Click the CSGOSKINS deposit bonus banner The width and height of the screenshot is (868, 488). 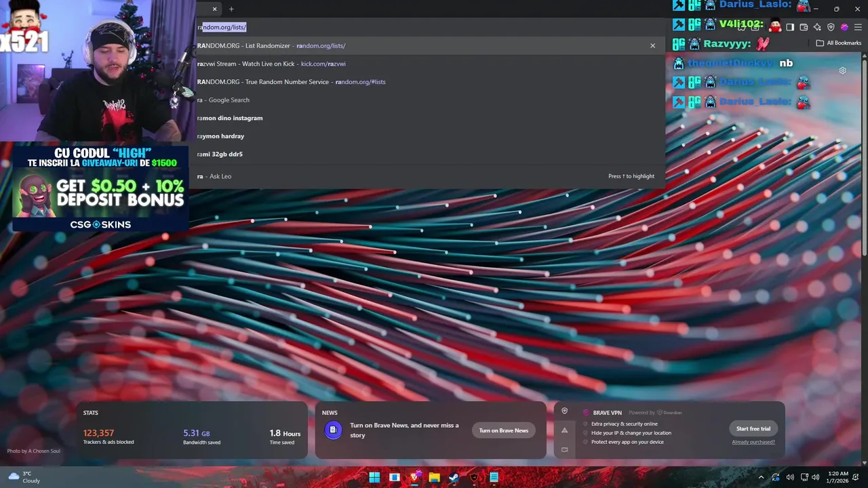click(100, 188)
